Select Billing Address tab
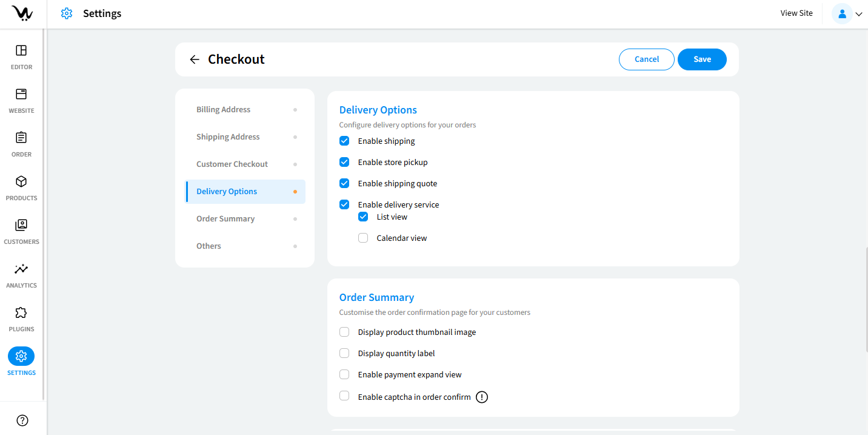 point(223,110)
